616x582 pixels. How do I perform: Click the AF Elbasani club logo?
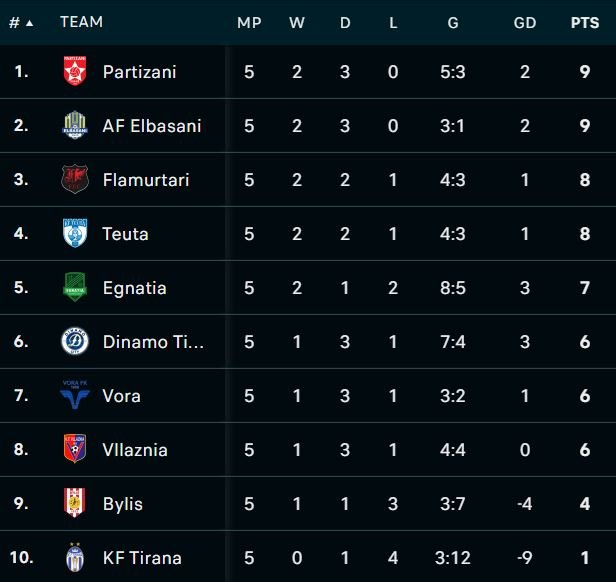point(74,126)
